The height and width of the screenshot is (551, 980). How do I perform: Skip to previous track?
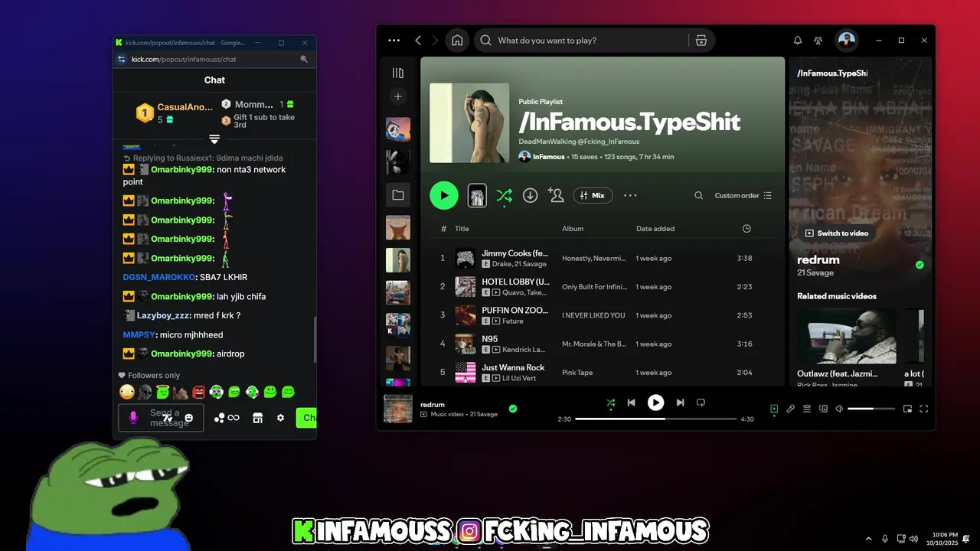click(x=632, y=403)
